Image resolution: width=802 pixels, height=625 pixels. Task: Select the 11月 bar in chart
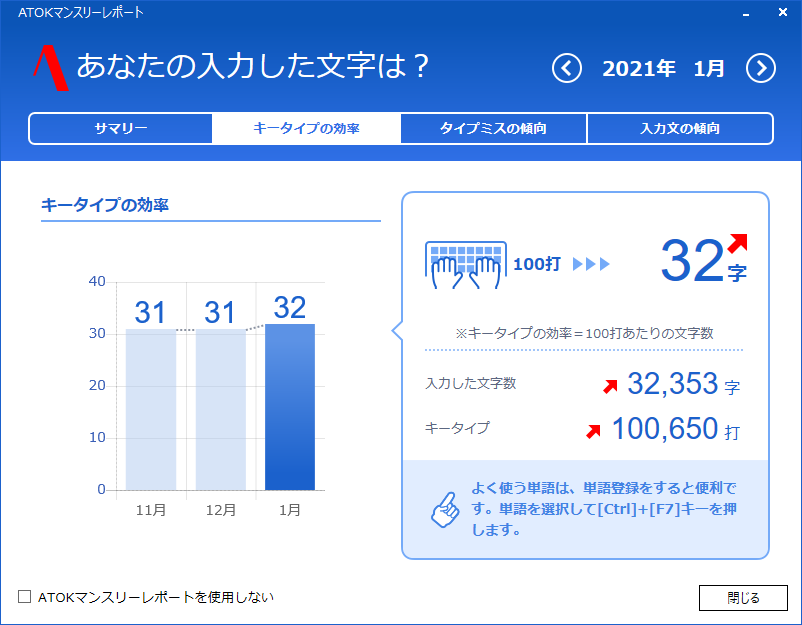click(151, 409)
